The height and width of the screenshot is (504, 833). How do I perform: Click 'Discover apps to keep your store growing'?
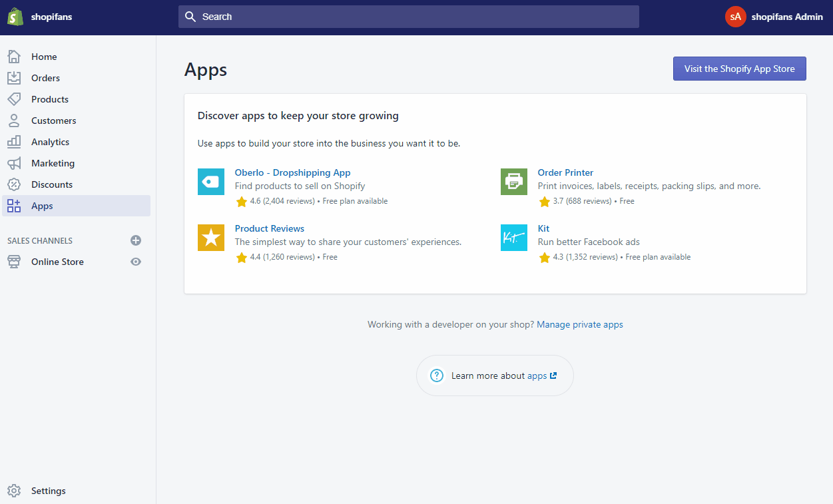click(298, 116)
